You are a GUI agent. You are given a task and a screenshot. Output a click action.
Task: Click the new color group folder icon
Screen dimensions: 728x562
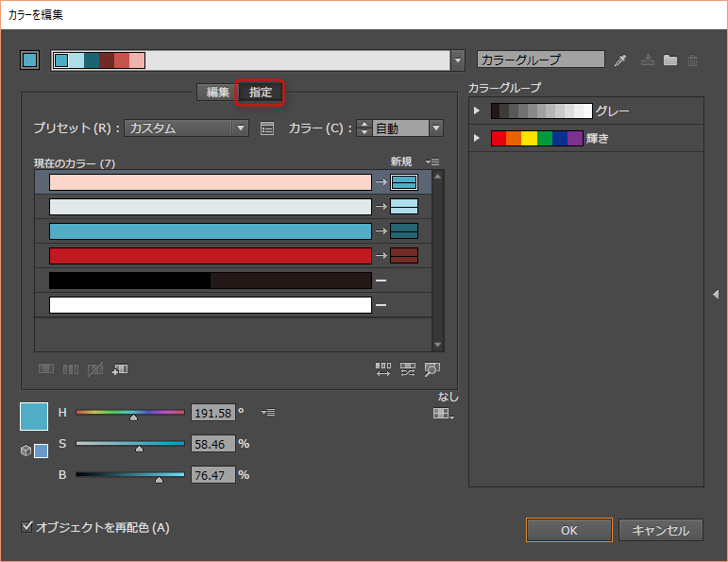pos(670,60)
